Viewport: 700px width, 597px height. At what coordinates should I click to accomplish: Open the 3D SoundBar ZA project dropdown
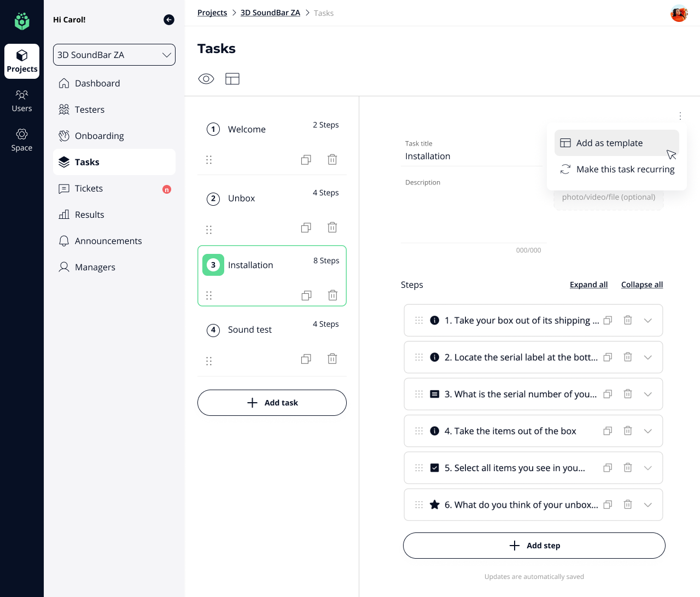114,55
